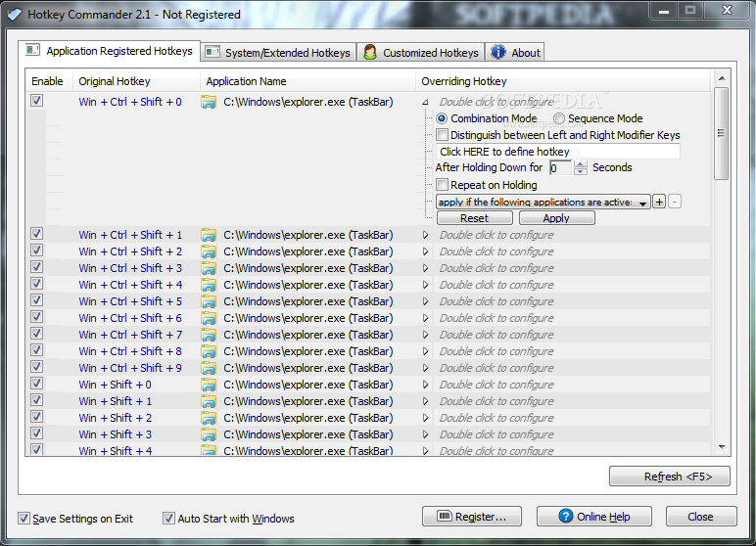Collapse the Win + Ctrl + Shift + 0 overriding hotkey panel
756x546 pixels.
425,102
